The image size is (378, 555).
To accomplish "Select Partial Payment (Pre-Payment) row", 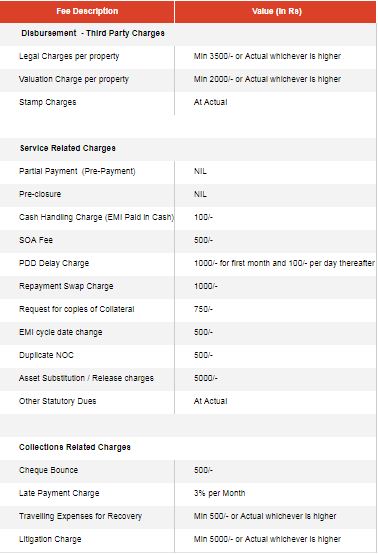I will tap(188, 171).
